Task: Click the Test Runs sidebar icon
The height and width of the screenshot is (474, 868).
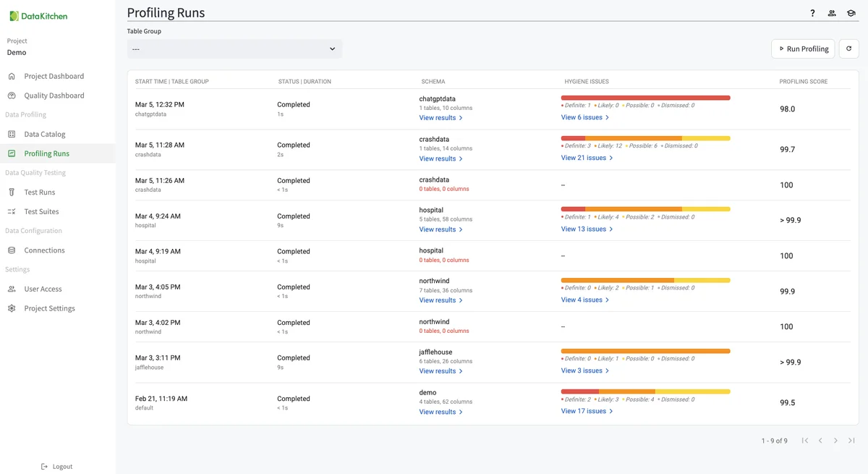Action: tap(12, 192)
